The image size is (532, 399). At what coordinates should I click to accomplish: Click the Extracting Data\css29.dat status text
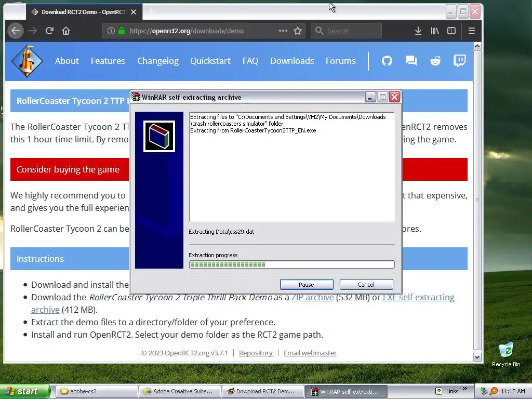click(221, 232)
